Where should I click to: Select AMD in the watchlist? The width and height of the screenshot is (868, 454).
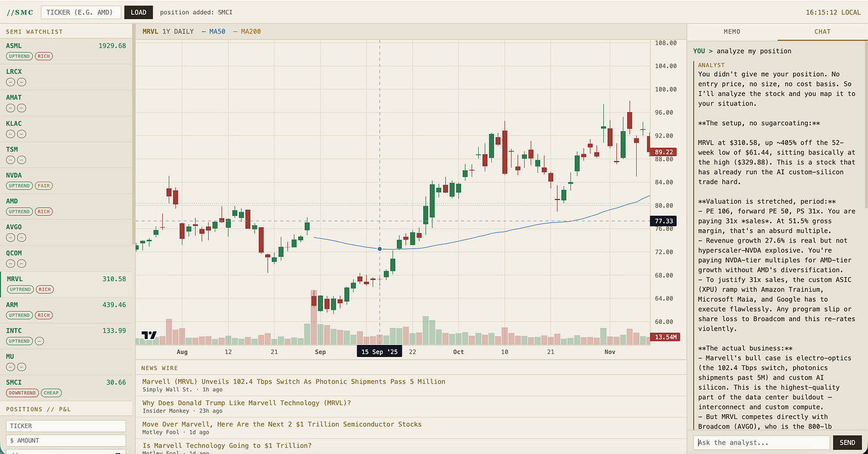coord(66,206)
